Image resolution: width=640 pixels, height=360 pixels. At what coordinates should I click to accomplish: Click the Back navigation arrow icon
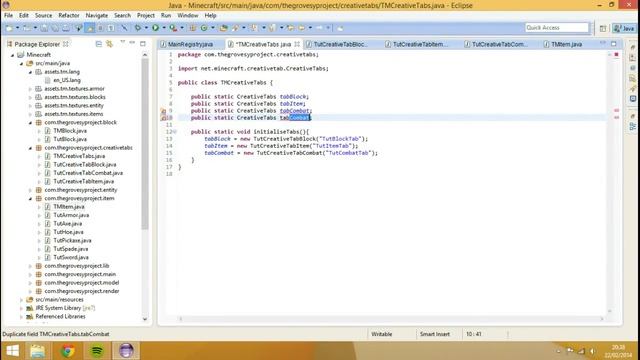pos(302,28)
